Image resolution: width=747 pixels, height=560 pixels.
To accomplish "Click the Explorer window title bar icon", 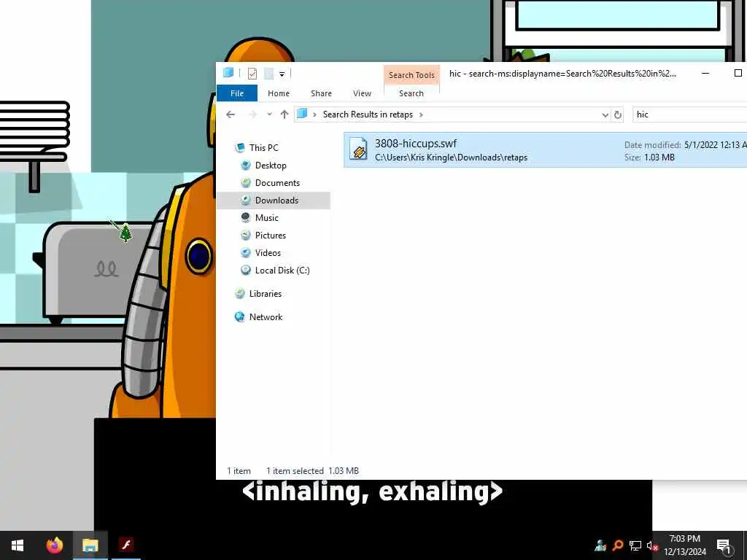I will 228,72.
